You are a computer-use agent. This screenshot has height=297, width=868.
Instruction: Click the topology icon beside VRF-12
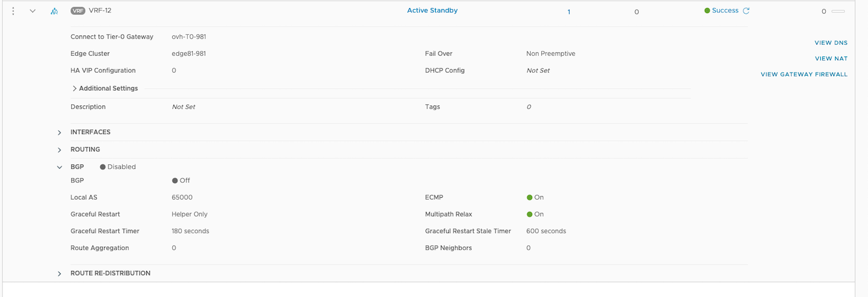click(55, 11)
